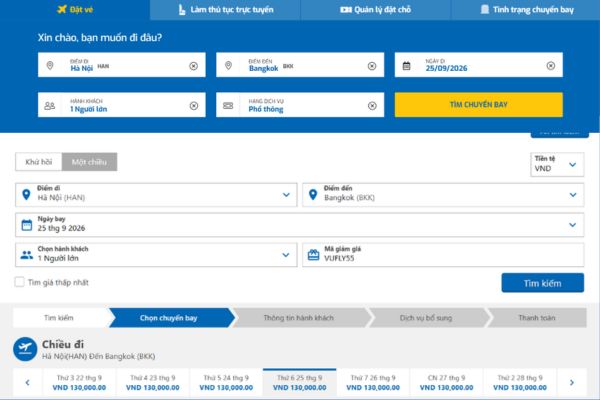Click gift voucher icon beside Mã giảm giá
The image size is (600, 400).
313,255
